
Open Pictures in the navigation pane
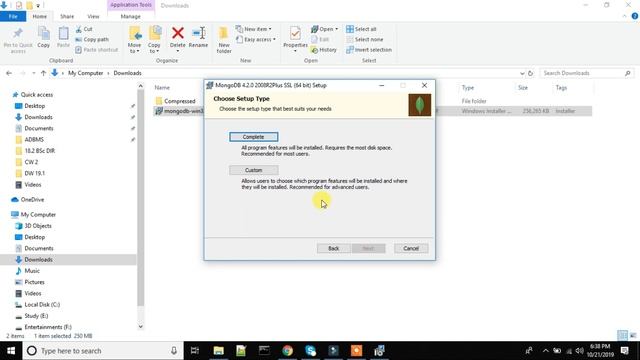34,282
